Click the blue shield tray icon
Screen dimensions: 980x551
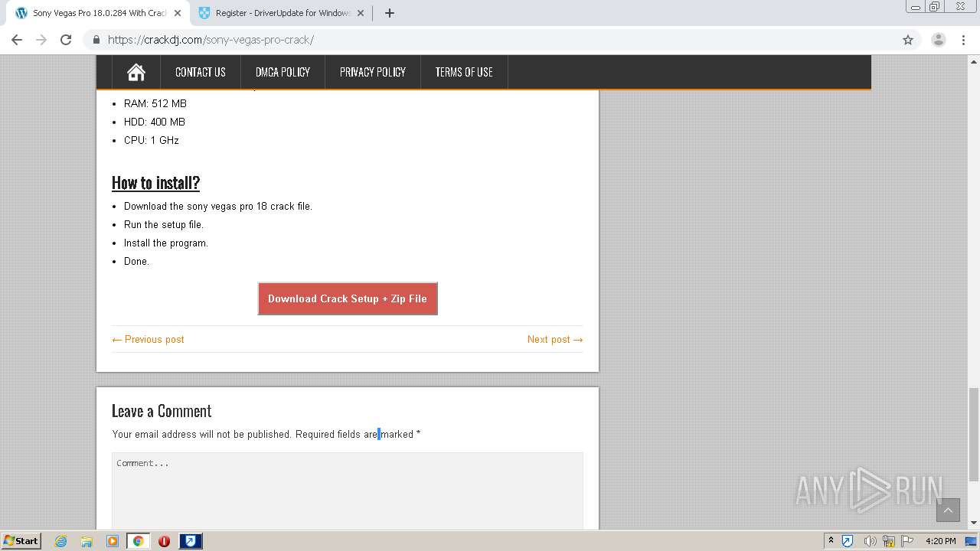pyautogui.click(x=848, y=541)
